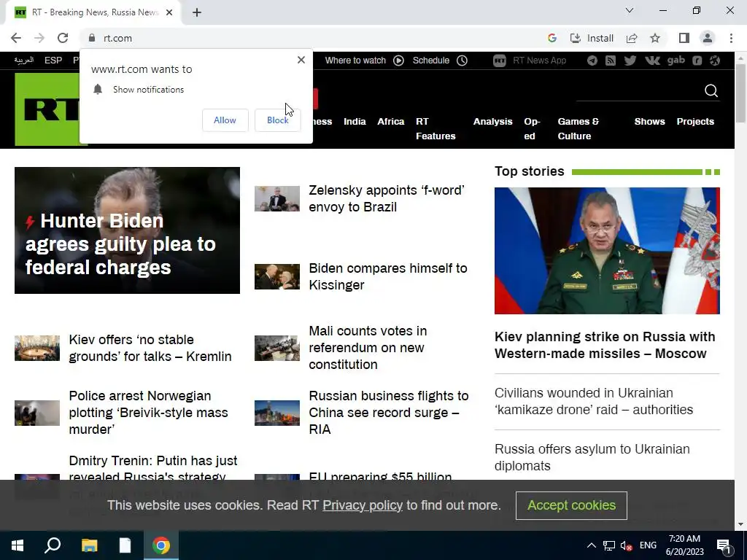
Task: Open the RT Features section
Action: tap(436, 128)
